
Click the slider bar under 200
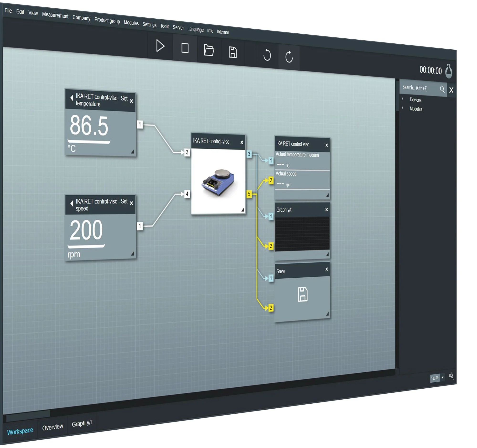click(86, 246)
